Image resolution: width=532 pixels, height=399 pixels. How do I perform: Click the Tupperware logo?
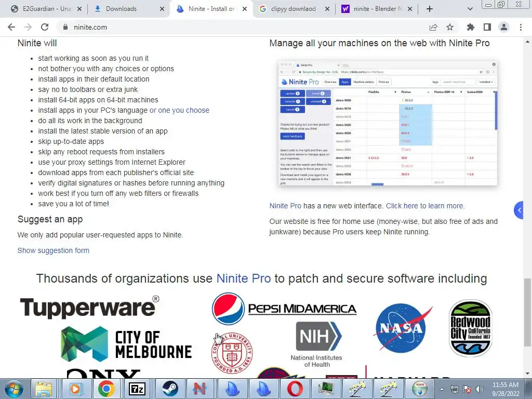(x=89, y=307)
